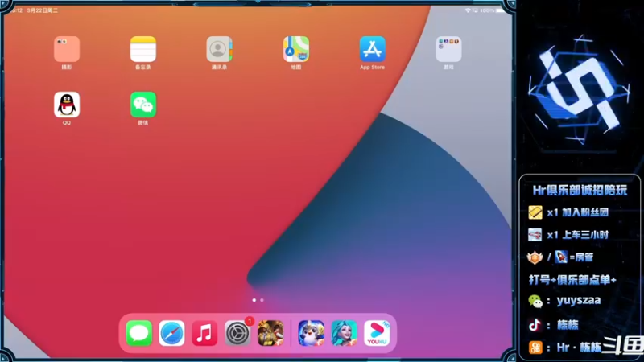Click the QQ label under the penguin
This screenshot has width=644, height=362.
tap(67, 123)
